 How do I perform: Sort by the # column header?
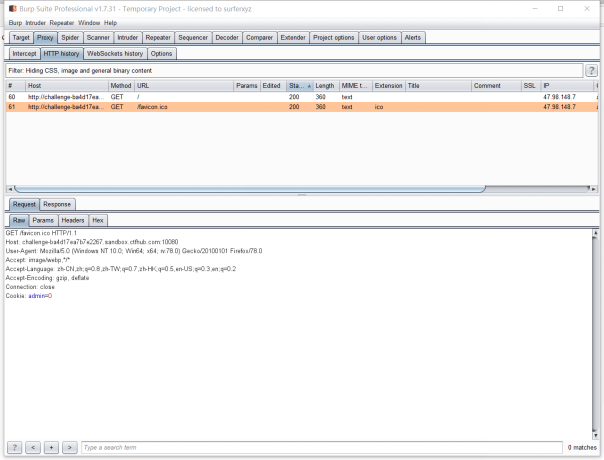pos(15,86)
